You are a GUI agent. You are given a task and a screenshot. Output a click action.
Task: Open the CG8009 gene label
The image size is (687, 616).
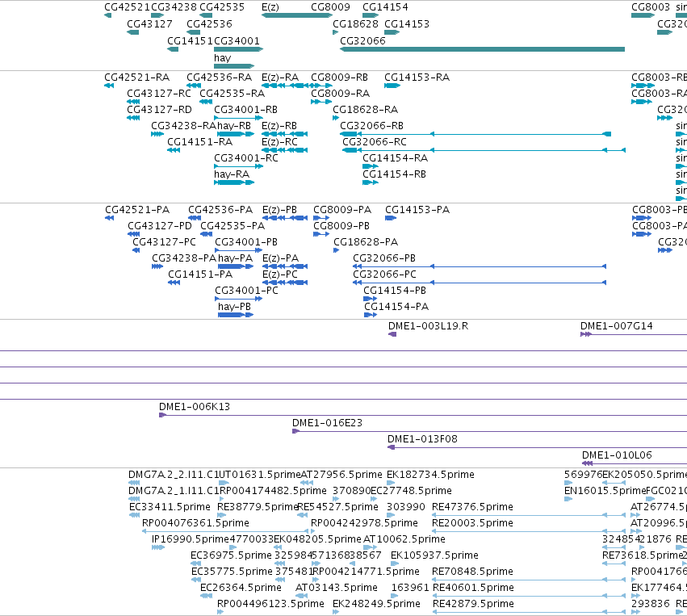point(330,7)
